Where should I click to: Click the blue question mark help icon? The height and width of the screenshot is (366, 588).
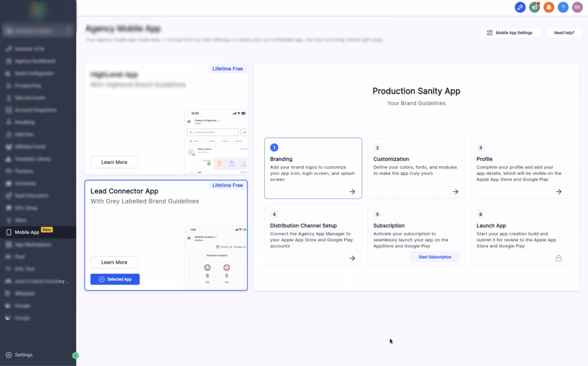point(563,7)
